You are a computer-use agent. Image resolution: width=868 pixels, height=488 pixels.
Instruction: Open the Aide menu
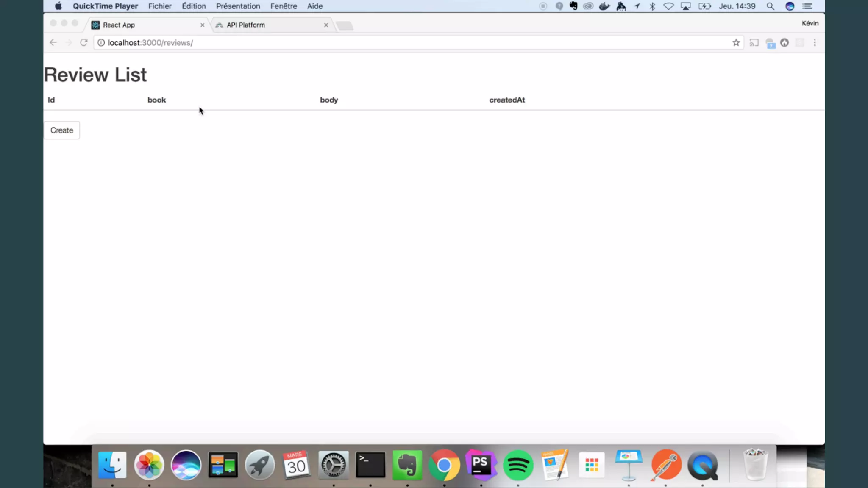pos(315,6)
